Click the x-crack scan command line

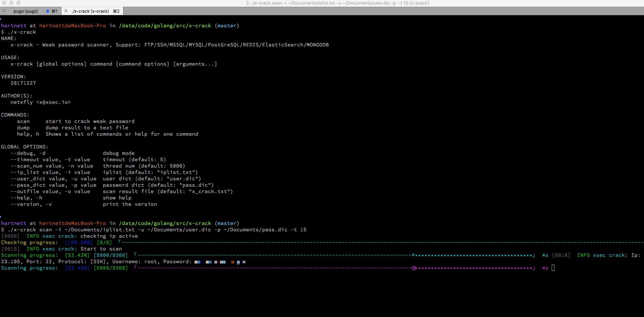click(154, 230)
